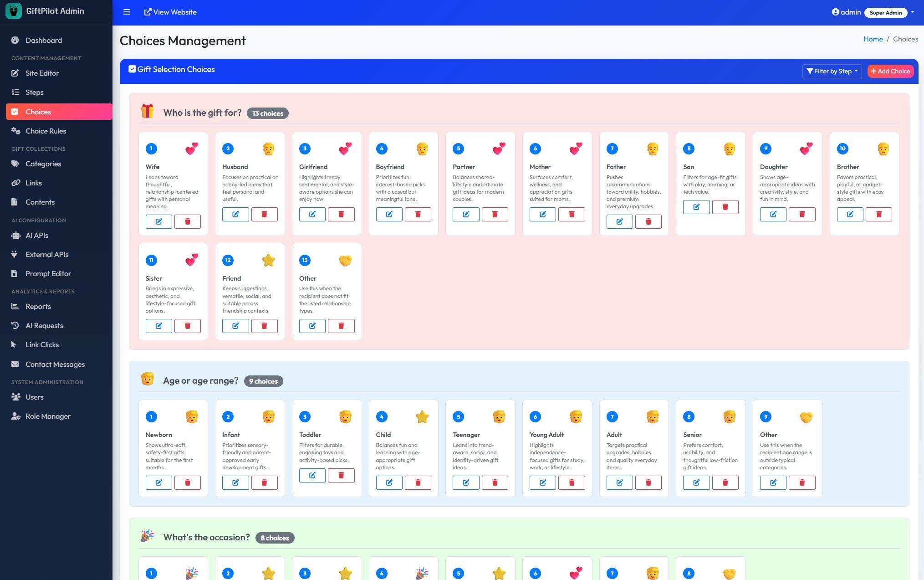Click edit icon for Teenager choice
Screen dimensions: 924x580
click(465, 482)
